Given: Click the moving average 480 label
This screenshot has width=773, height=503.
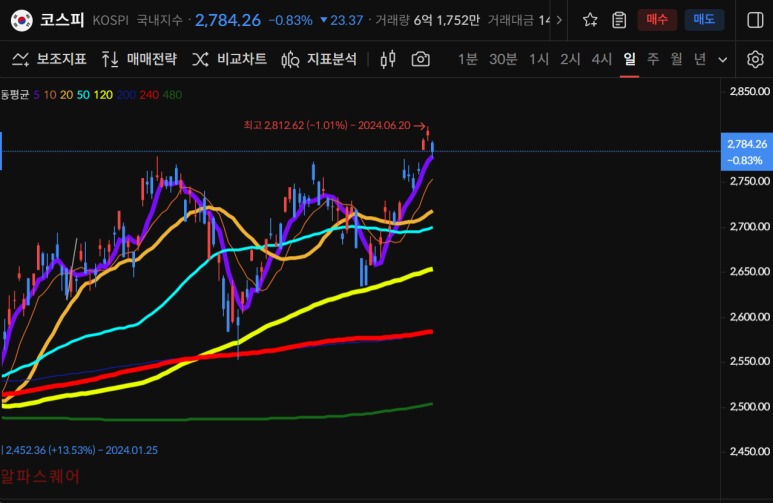Looking at the screenshot, I should (x=172, y=95).
